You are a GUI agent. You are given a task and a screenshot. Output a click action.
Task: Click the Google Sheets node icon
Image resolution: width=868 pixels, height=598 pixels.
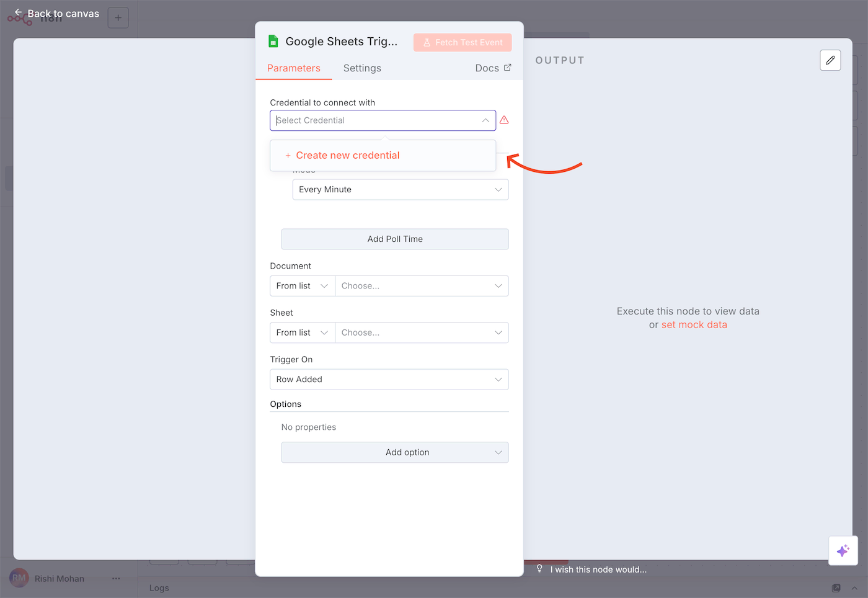pos(273,42)
